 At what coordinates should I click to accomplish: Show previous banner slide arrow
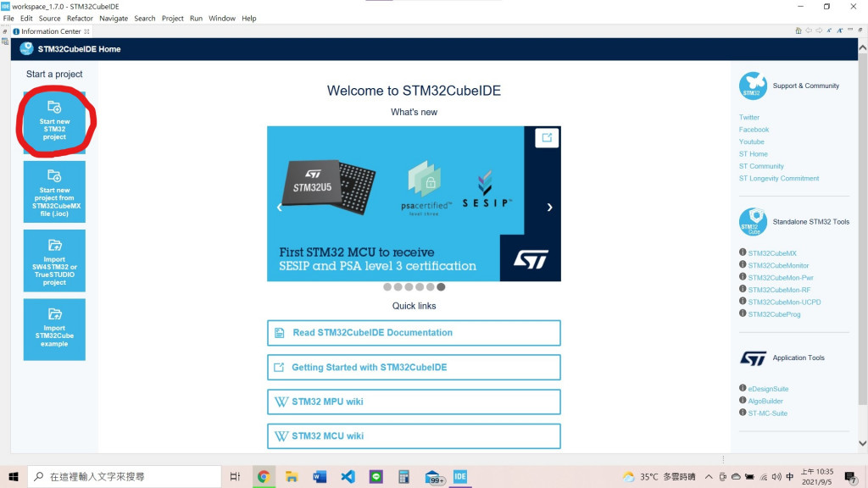pos(279,208)
